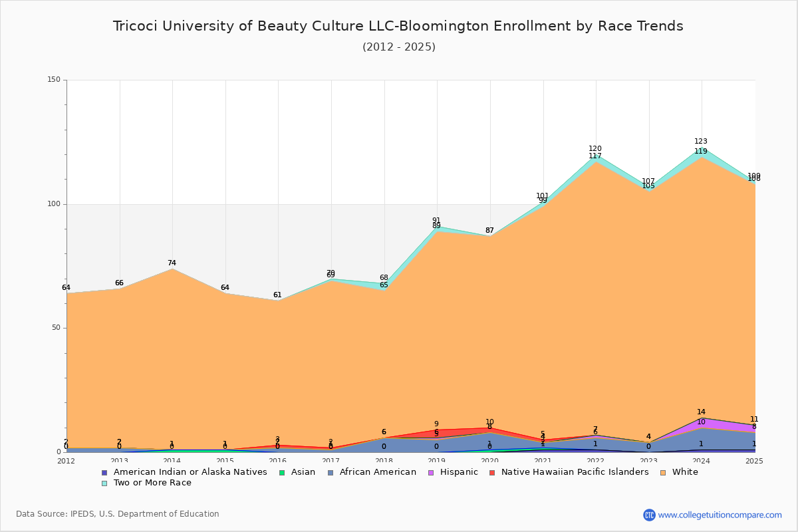Click the 91 data label at 2019
Image resolution: width=798 pixels, height=532 pixels.
click(436, 221)
